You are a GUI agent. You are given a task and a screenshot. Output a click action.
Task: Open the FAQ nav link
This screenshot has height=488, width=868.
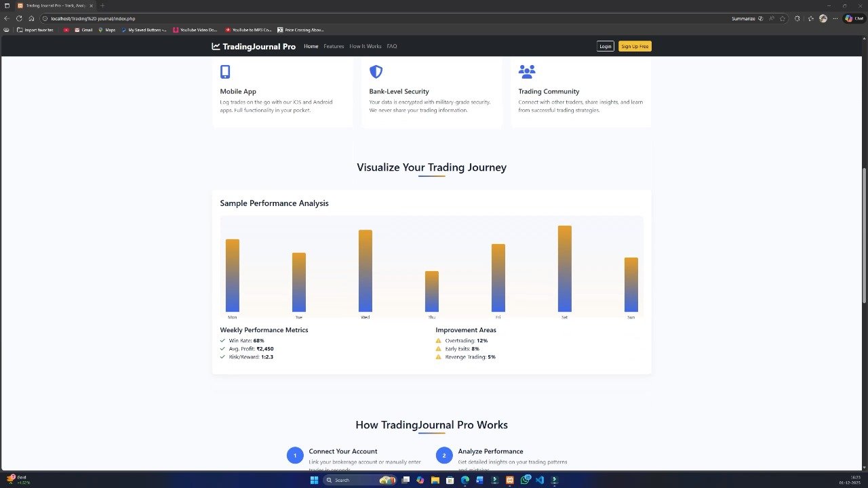click(x=392, y=47)
